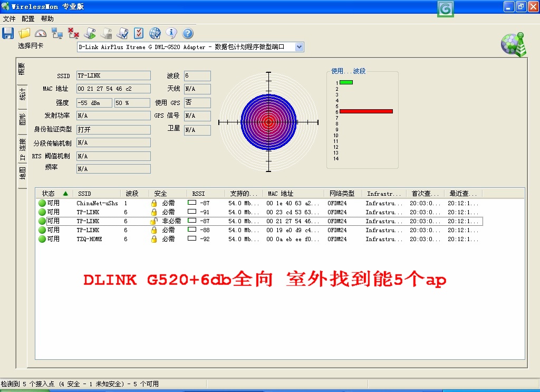Click the green status dot for TZQ-HOME

42,239
